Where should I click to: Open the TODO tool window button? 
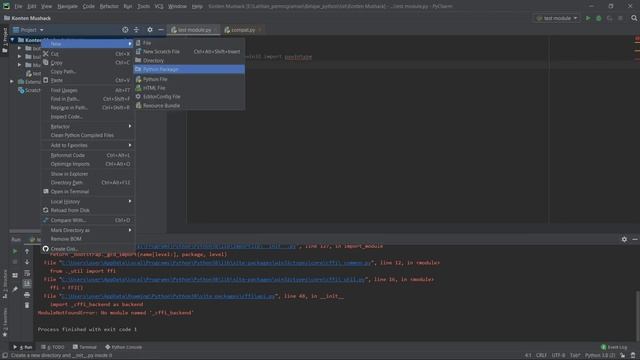[53, 347]
